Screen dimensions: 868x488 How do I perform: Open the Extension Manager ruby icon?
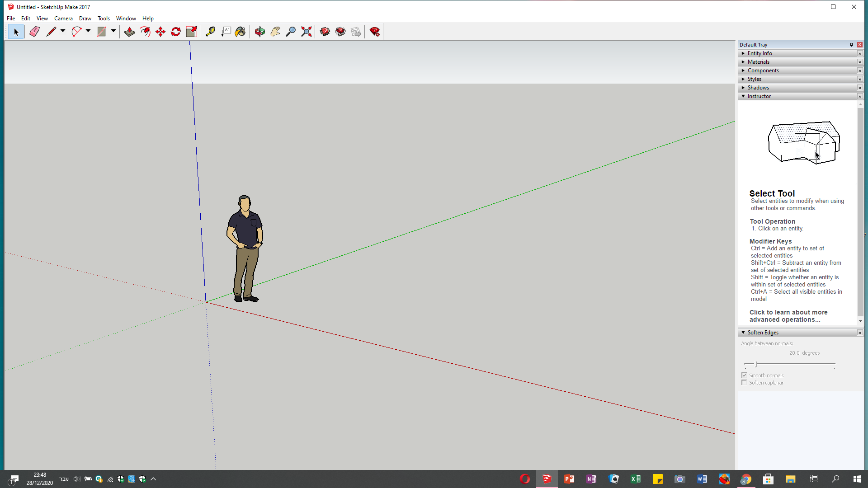[x=374, y=32]
